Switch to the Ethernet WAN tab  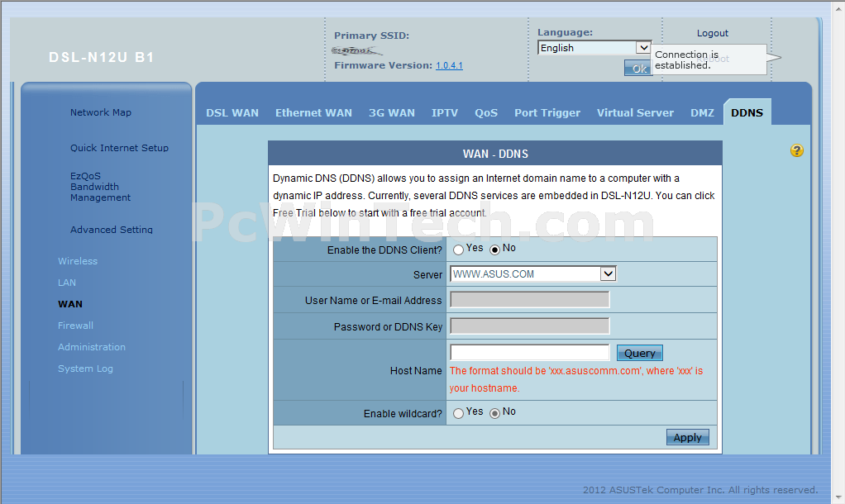coord(313,113)
